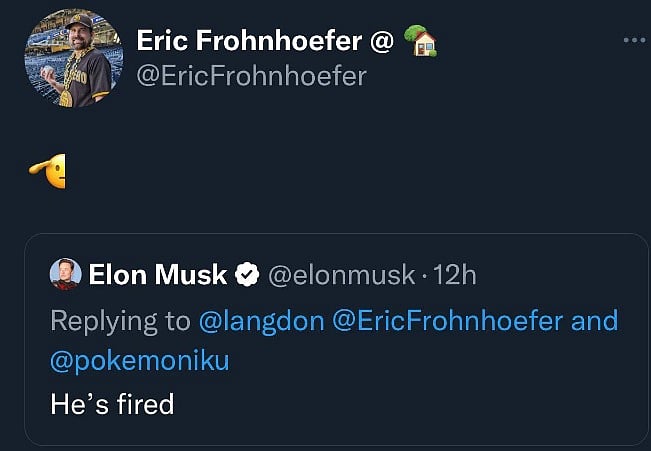Open the Elon Musk display name
The image size is (651, 451).
click(159, 274)
